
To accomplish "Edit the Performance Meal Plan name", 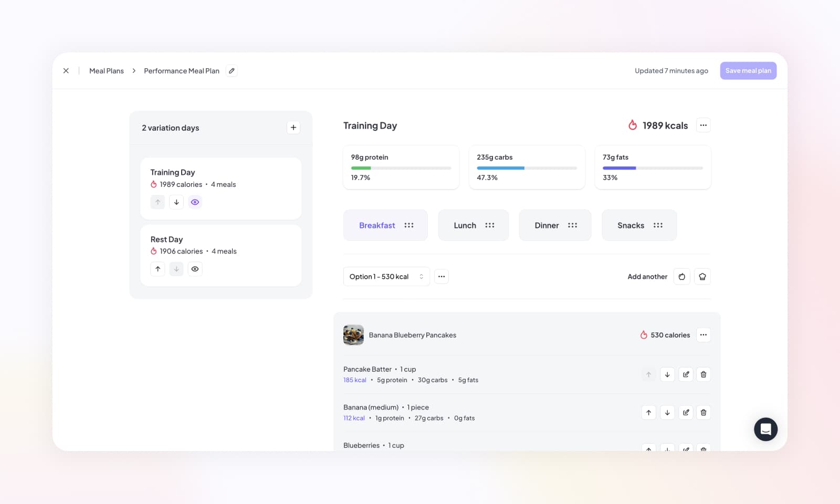I will point(232,71).
